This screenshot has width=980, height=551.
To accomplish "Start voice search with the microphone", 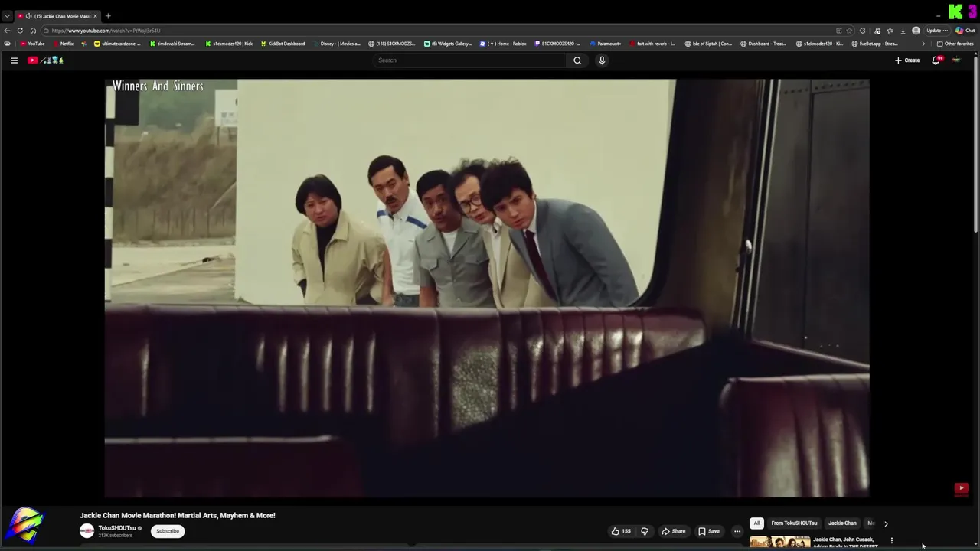I will pos(602,60).
